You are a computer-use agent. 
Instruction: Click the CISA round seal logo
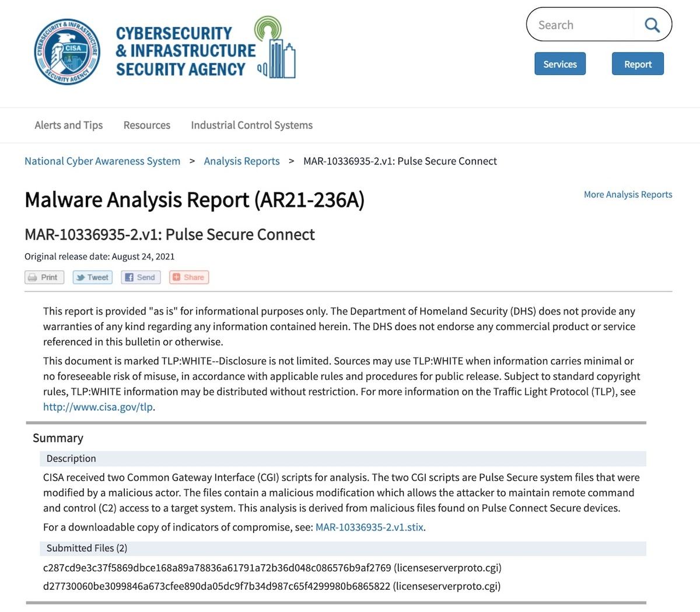point(67,51)
